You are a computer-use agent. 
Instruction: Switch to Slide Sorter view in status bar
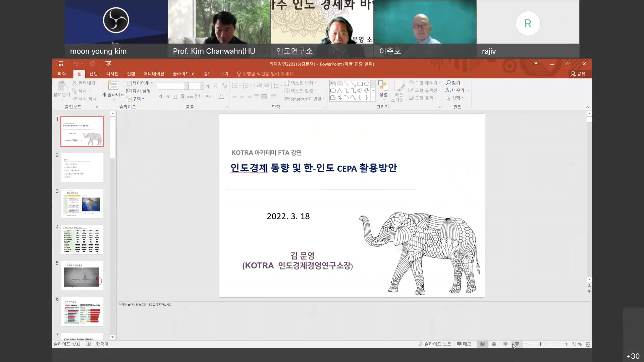pos(494,344)
